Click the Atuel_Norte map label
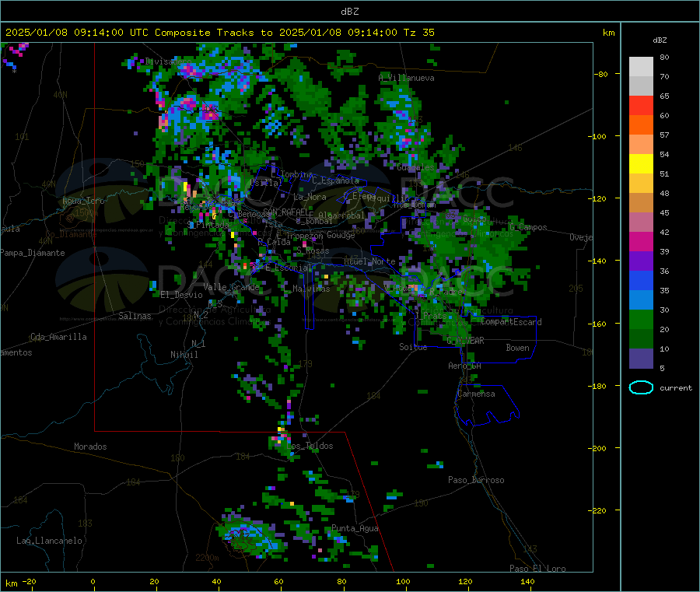Screen dimensions: 700x592 tap(369, 261)
